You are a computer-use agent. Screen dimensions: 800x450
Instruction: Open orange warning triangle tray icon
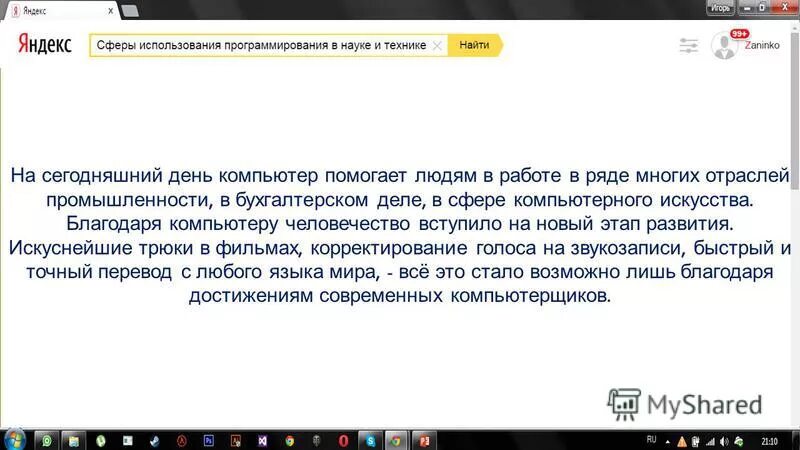click(682, 442)
